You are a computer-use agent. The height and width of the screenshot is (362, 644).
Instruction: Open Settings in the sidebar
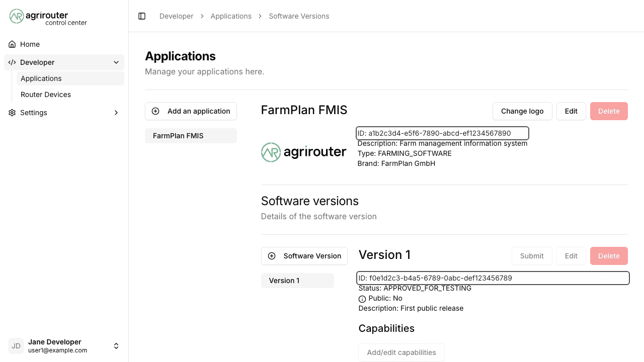click(64, 113)
